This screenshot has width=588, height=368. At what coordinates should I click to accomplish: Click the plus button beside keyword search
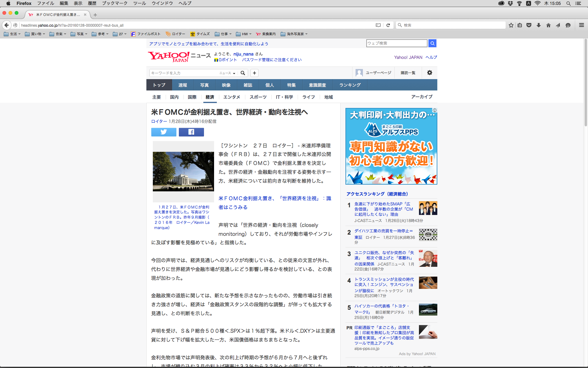point(254,73)
